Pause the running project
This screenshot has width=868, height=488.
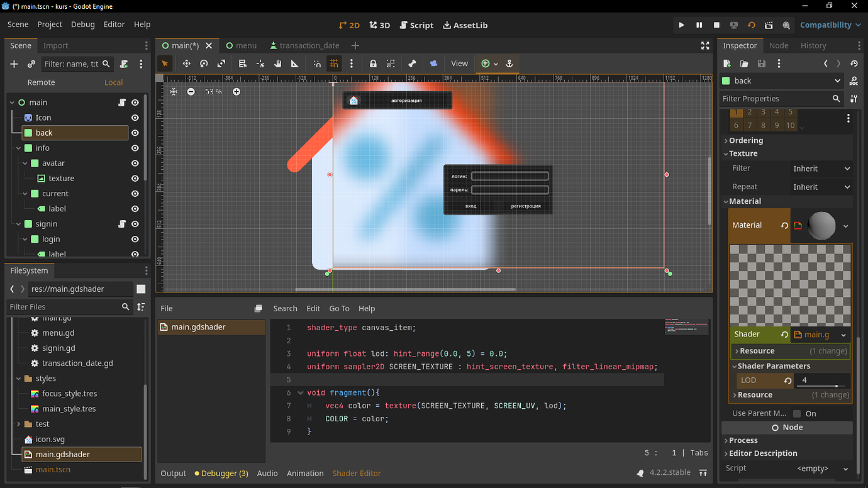tap(699, 25)
